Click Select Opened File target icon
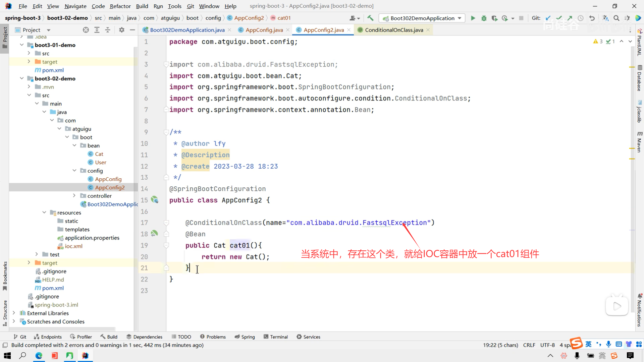 86,30
